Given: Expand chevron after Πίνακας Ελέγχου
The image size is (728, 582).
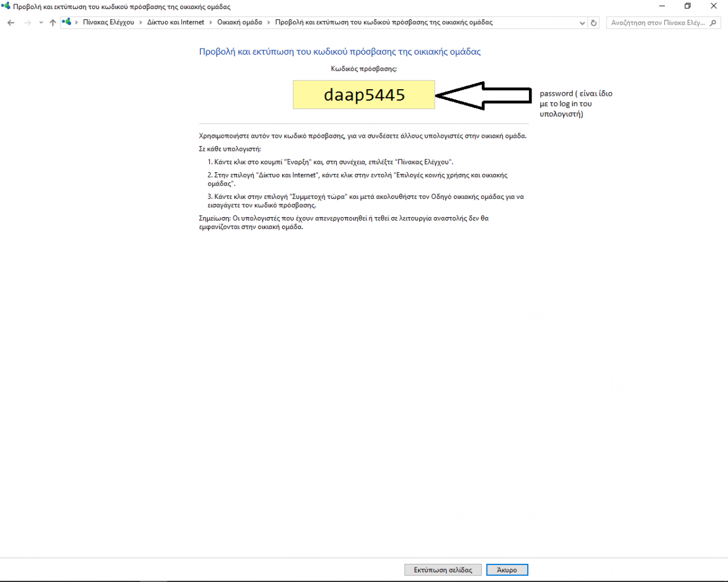Looking at the screenshot, I should point(141,22).
